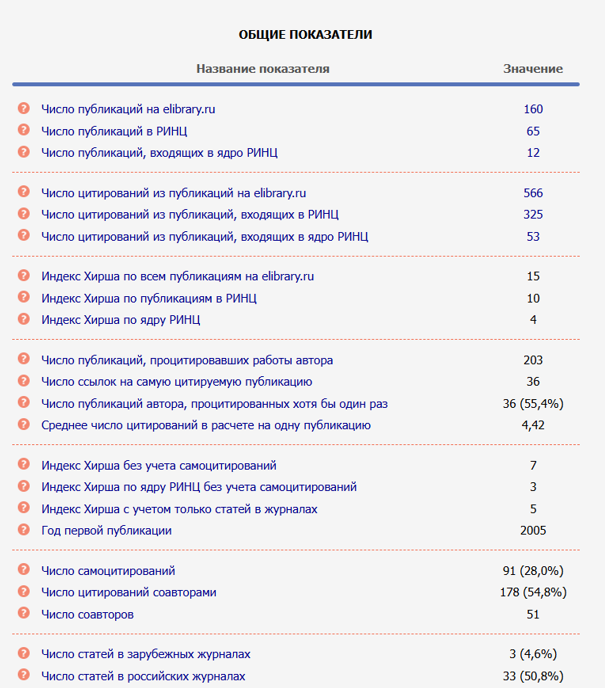
Task: Open 'Число публикаций, процитировавших работы автора' link
Action: tap(187, 360)
